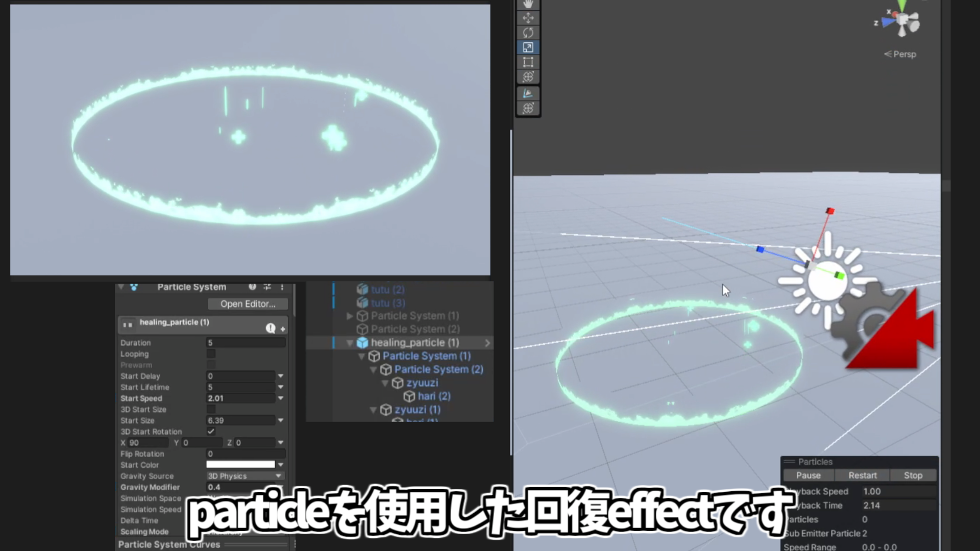Enable the 3D Start Size checkbox
This screenshot has width=980, height=551.
click(x=211, y=409)
